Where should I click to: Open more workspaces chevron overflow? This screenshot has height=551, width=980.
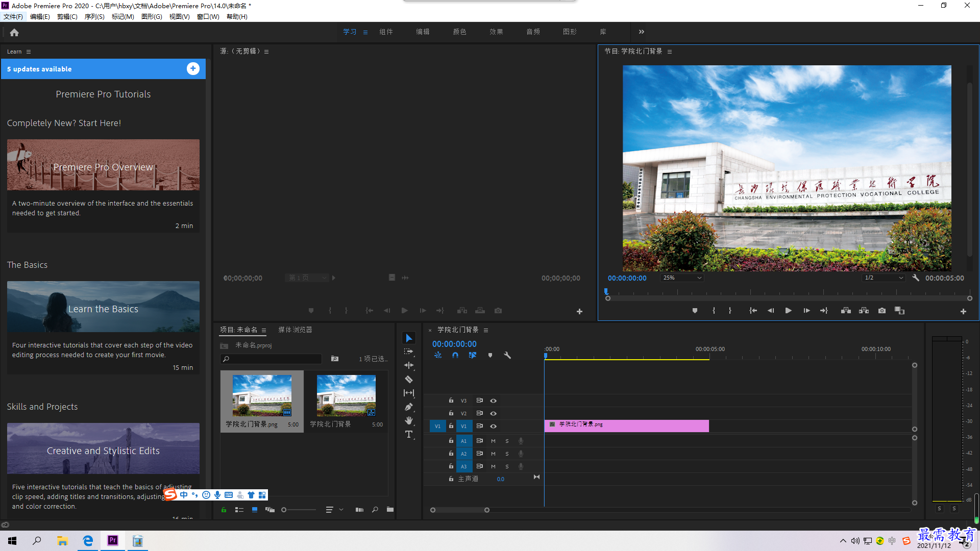pyautogui.click(x=641, y=32)
